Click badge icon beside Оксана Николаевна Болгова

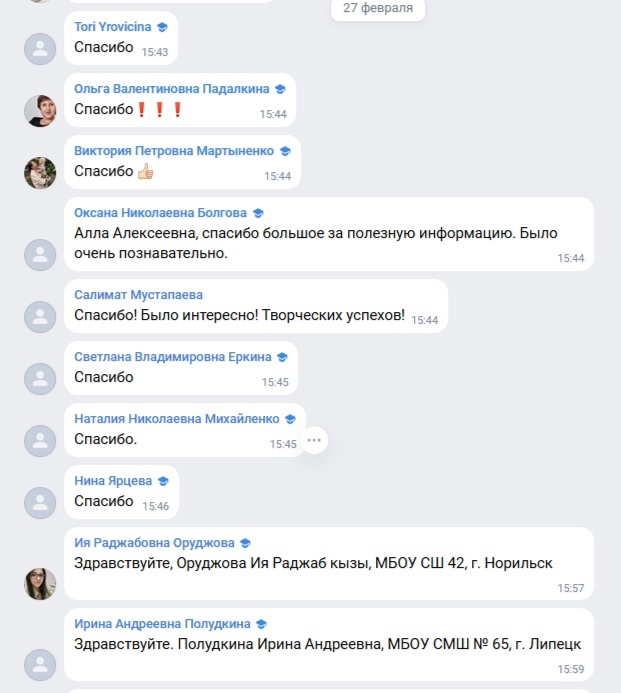[258, 213]
